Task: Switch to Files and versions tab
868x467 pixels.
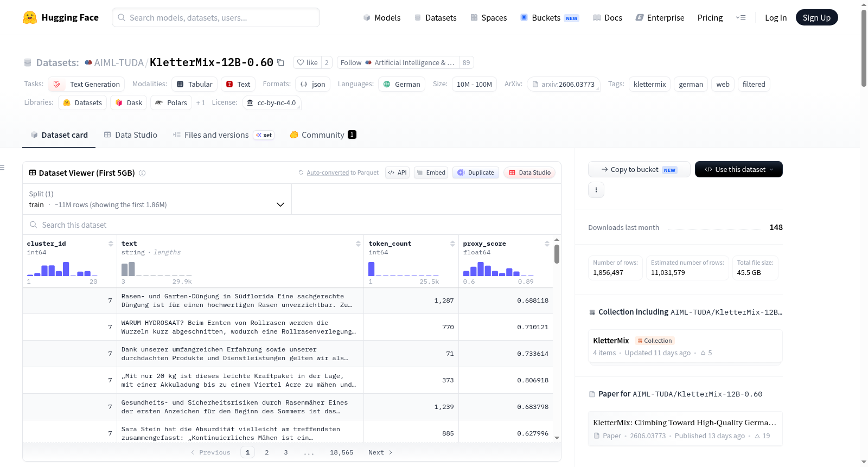Action: coord(223,135)
